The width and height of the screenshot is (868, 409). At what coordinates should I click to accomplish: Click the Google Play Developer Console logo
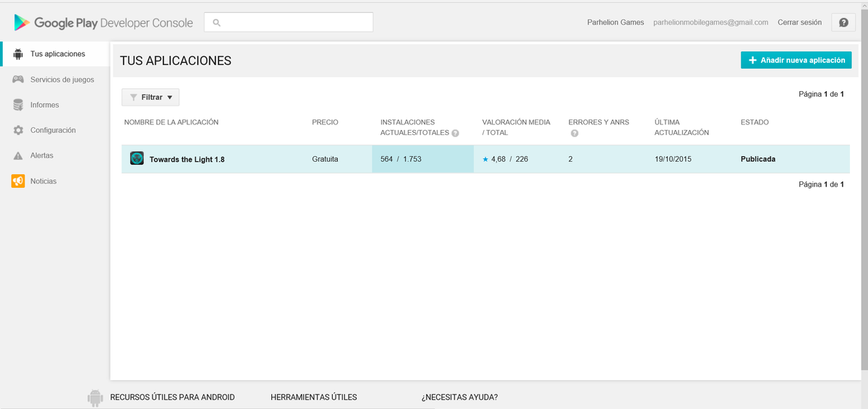(x=103, y=22)
